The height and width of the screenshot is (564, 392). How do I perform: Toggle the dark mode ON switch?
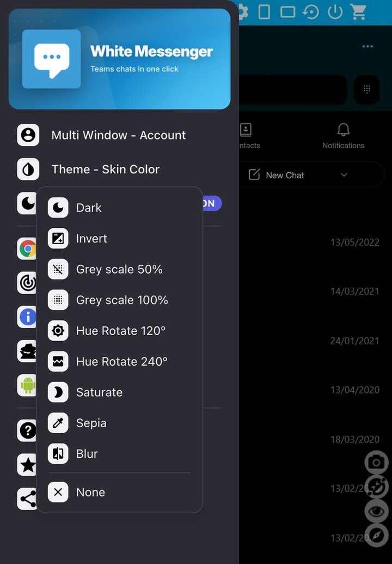[212, 204]
